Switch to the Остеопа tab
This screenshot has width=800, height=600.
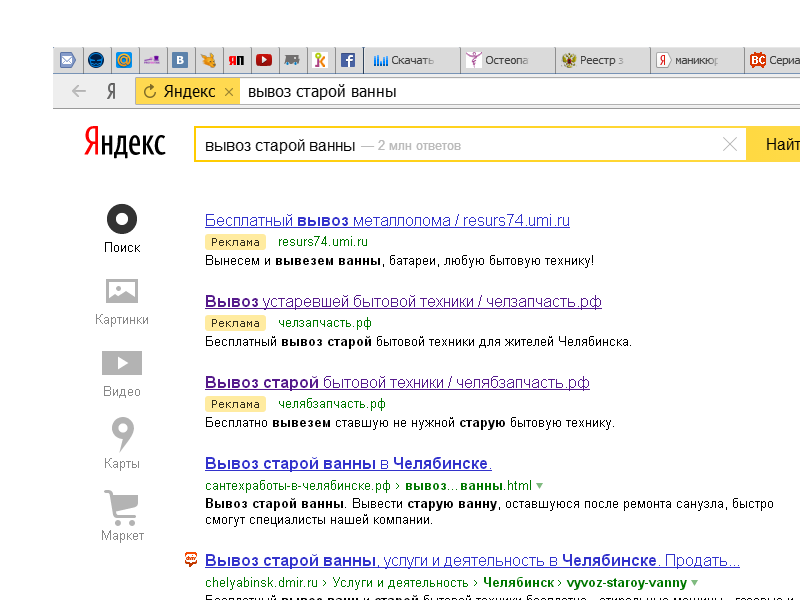[507, 60]
